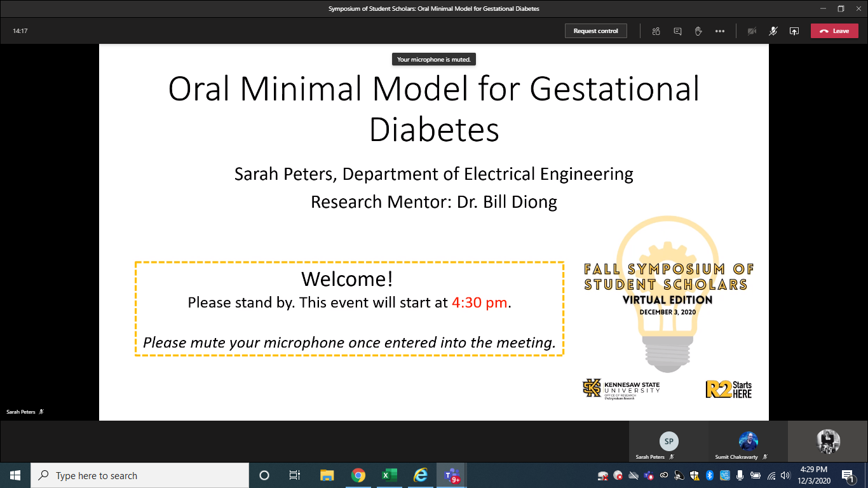Image resolution: width=868 pixels, height=488 pixels.
Task: Open the share content tray
Action: 794,31
